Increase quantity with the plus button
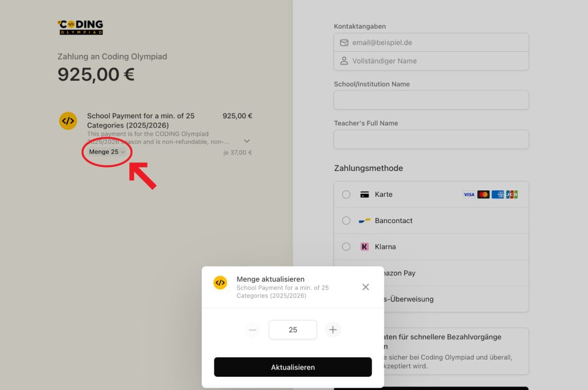588x390 pixels. [333, 330]
